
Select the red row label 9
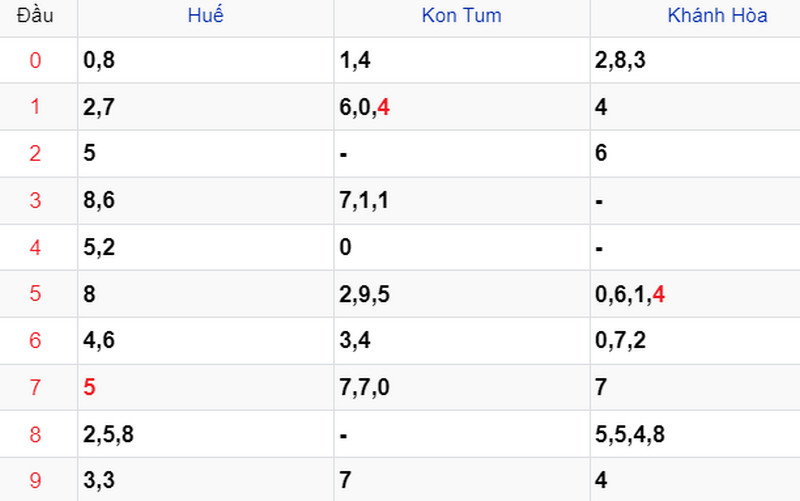pos(35,481)
